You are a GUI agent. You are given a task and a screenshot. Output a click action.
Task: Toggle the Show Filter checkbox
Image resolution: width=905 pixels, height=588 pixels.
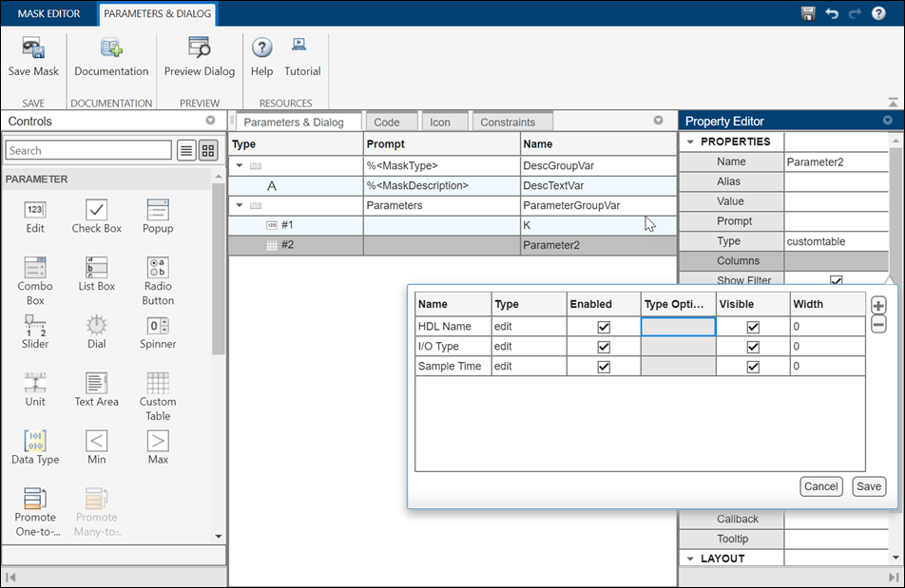pos(836,281)
